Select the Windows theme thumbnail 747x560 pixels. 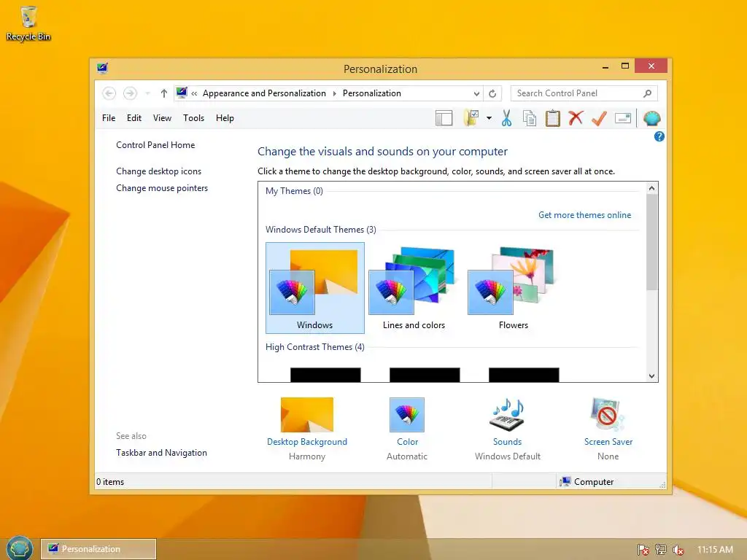[x=315, y=287]
